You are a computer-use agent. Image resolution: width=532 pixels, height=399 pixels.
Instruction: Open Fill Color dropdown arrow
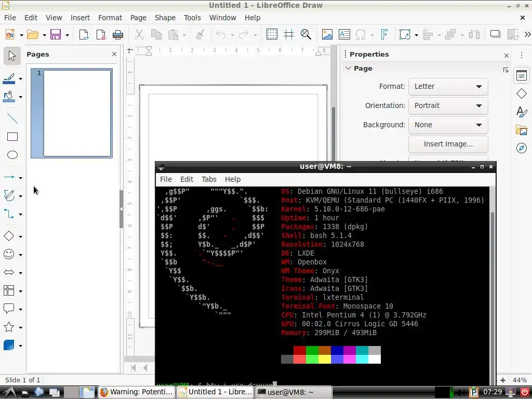[x=20, y=97]
